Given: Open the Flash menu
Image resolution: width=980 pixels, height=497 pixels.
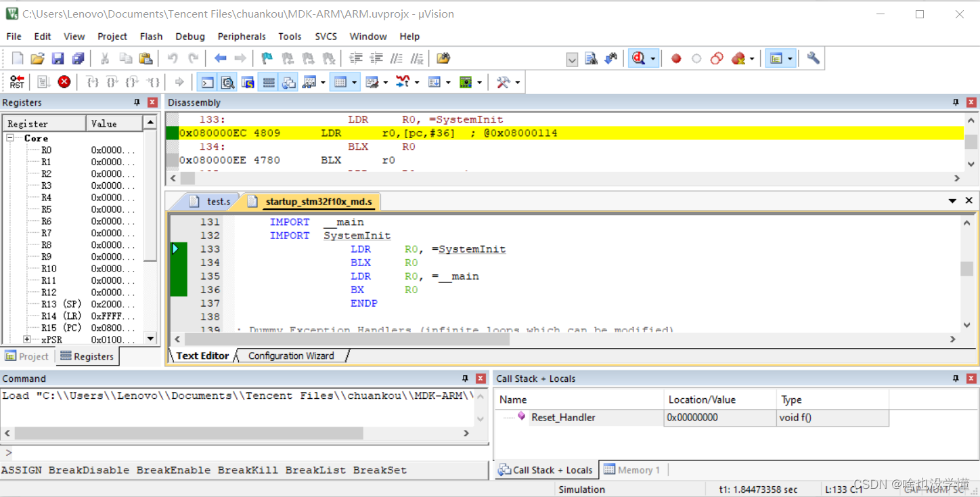Looking at the screenshot, I should [x=151, y=37].
